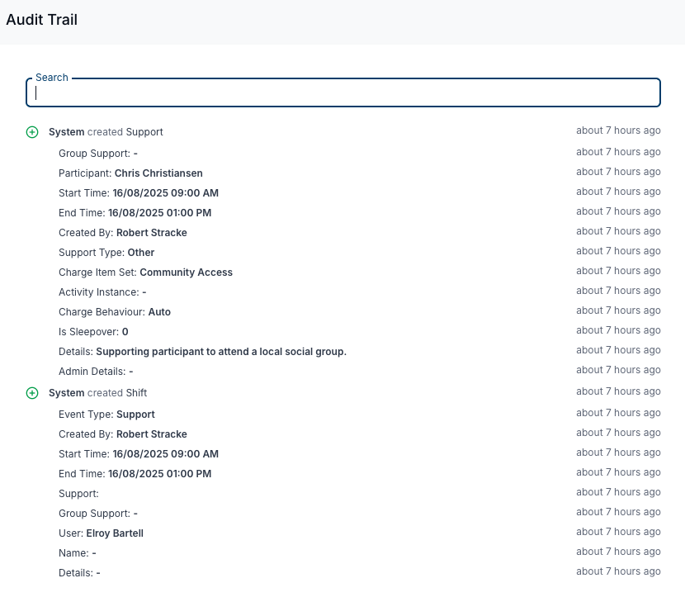The width and height of the screenshot is (685, 616).
Task: Click Start Time row in the Shift entry
Action: coord(138,454)
